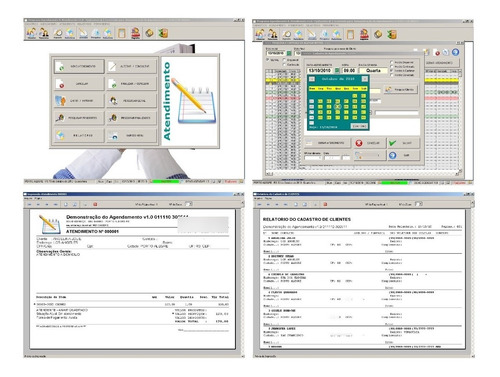Select the topmost radio option in appointment dialog
The width and height of the screenshot is (500, 377).
[392, 62]
